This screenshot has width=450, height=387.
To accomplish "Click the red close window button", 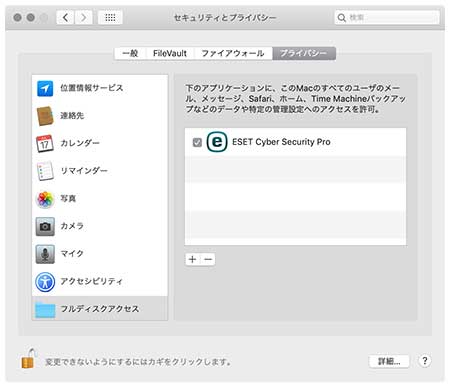I will pos(17,17).
